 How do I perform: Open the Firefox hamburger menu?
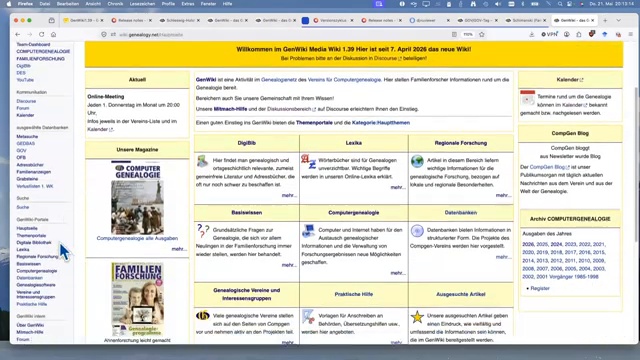631,35
